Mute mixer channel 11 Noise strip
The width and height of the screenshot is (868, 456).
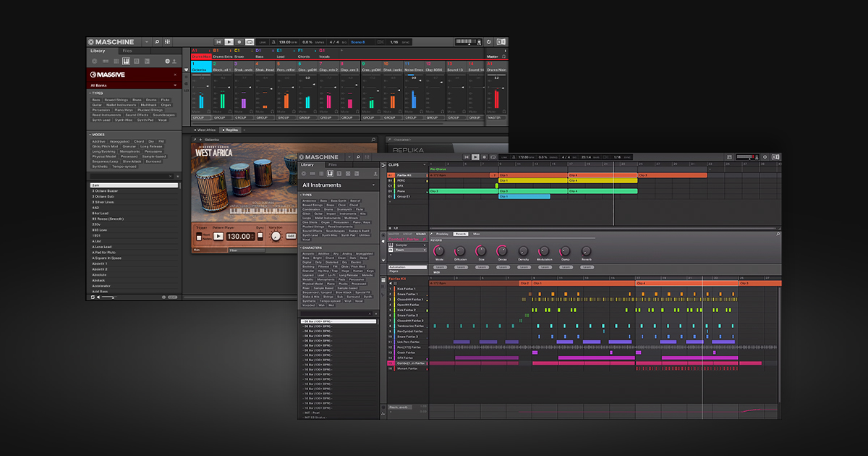408,111
